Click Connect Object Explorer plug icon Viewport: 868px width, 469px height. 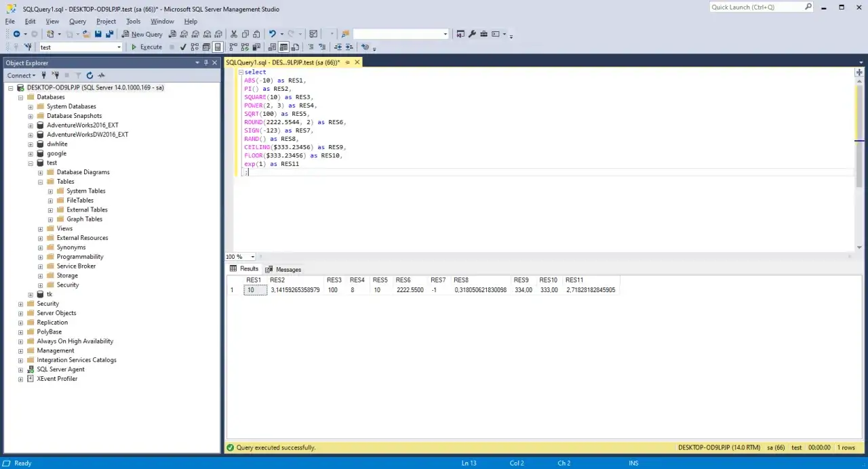[43, 75]
